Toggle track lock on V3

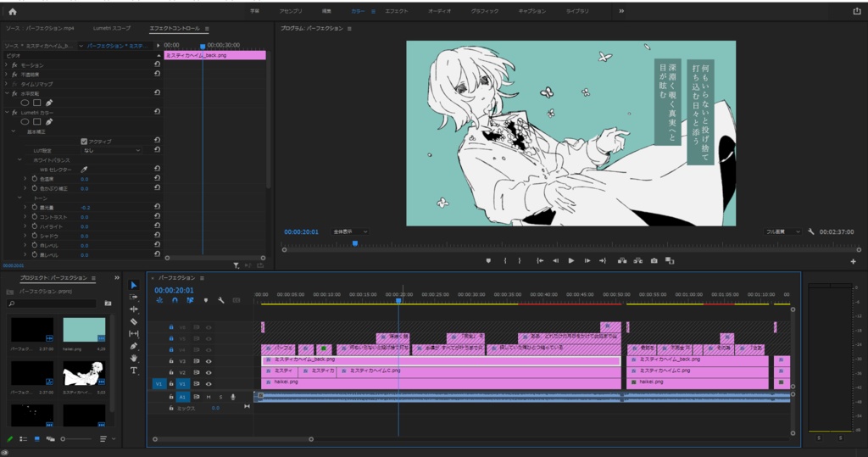[x=171, y=361]
